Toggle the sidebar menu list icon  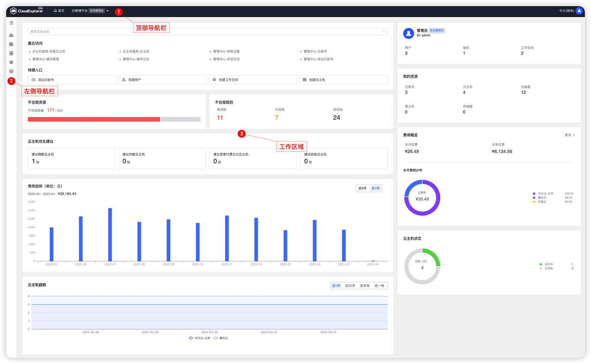point(11,23)
